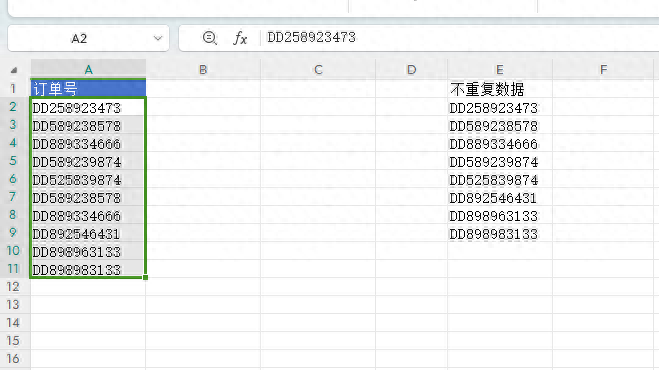Image resolution: width=659 pixels, height=370 pixels.
Task: Click the zoom magnifier icon in formula bar
Action: coord(209,38)
